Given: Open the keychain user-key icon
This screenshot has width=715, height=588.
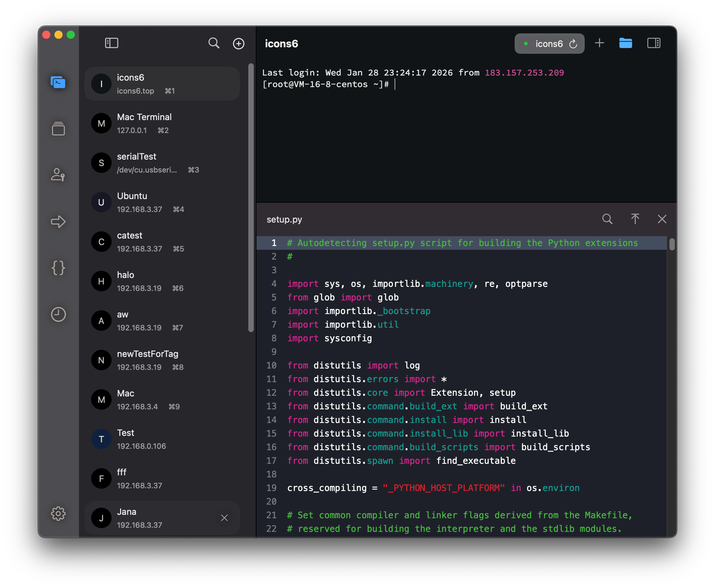Looking at the screenshot, I should tap(58, 175).
